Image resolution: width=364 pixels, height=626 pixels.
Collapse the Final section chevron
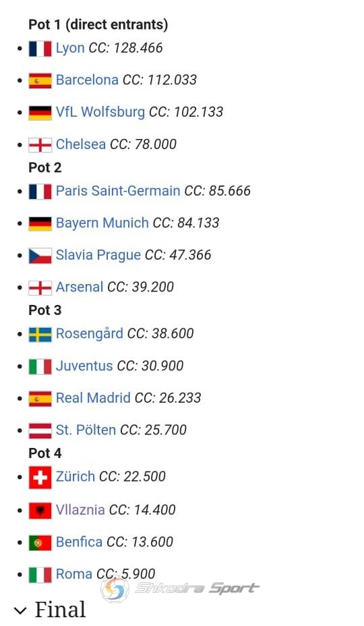20,610
